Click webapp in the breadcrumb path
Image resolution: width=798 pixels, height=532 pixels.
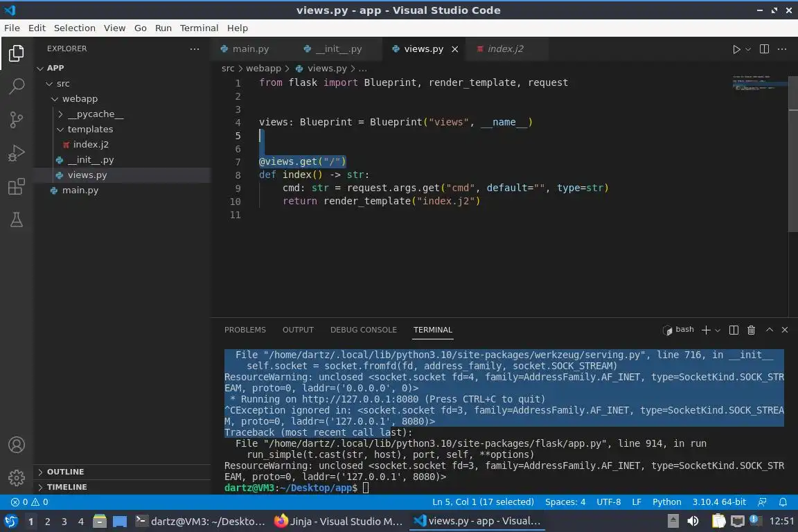click(263, 68)
